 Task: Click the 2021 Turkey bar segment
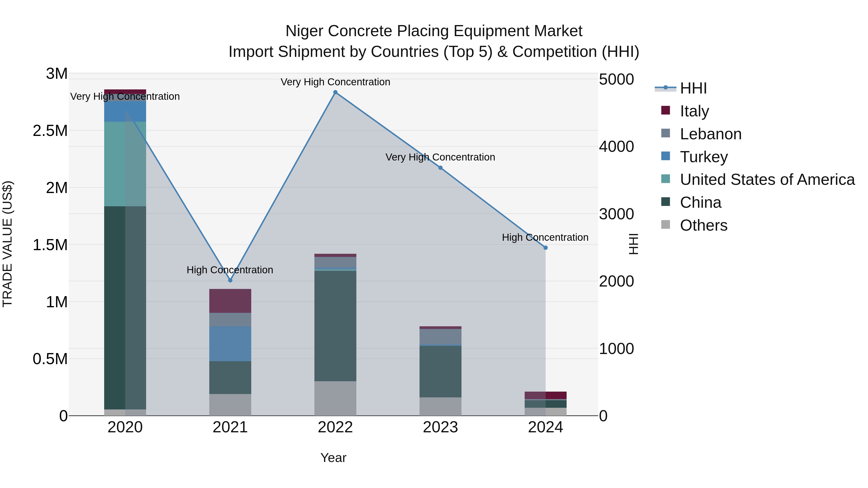coord(230,344)
